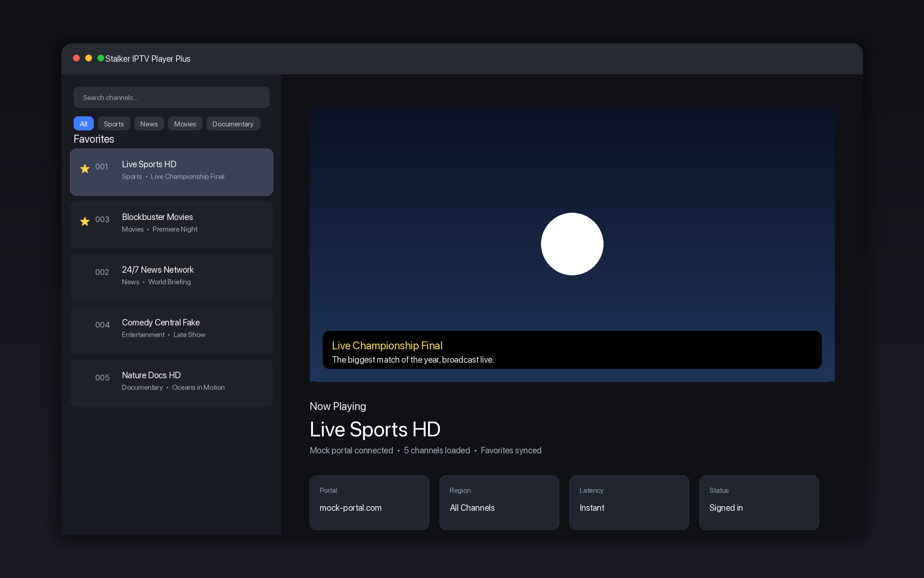Filter channels by Sports
The height and width of the screenshot is (578, 924).
114,124
